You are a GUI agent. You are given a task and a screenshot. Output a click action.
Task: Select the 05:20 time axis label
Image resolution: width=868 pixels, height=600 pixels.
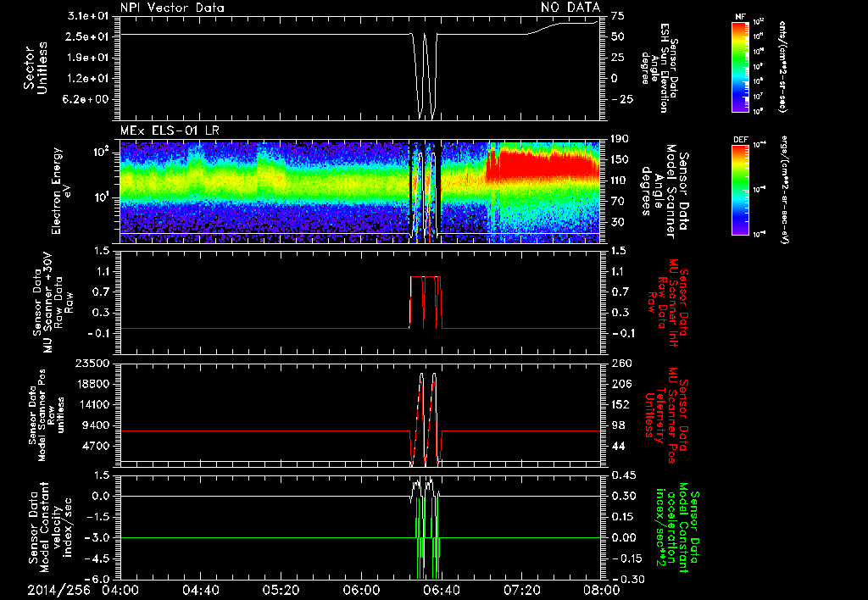(281, 590)
